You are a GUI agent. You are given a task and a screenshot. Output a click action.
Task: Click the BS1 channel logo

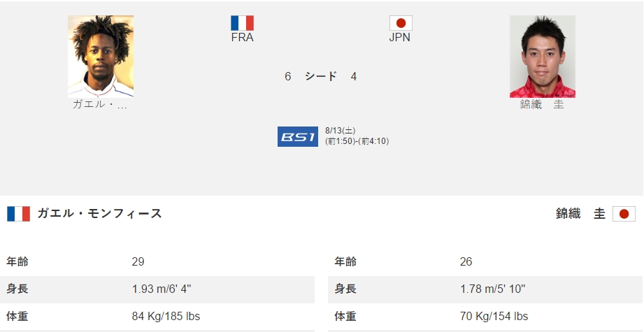298,137
